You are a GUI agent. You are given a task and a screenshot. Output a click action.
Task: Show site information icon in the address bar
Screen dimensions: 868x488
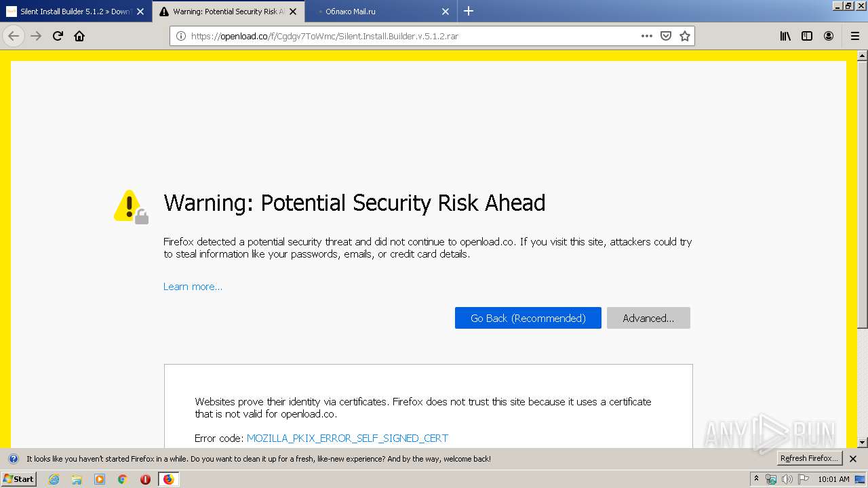click(x=181, y=36)
